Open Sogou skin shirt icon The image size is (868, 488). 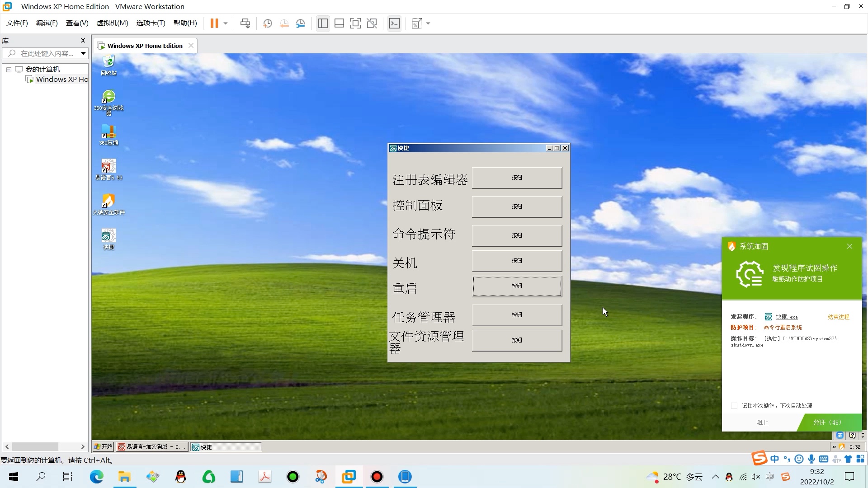tap(848, 459)
